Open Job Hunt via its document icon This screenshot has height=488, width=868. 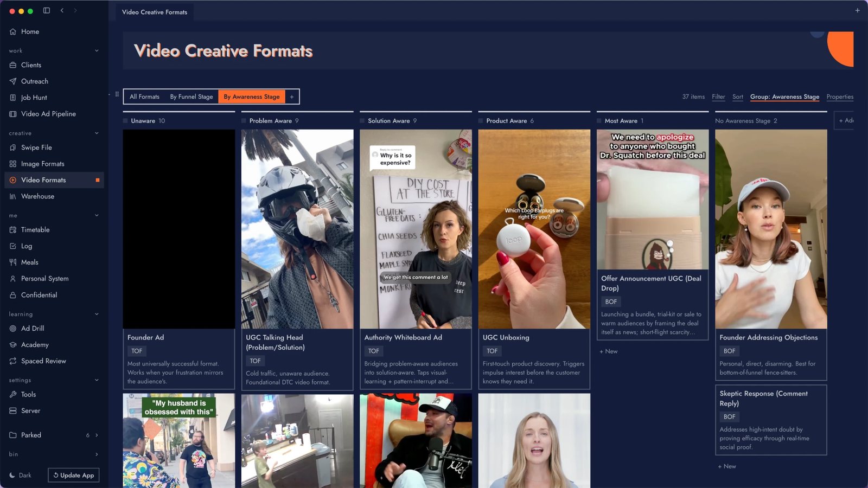(x=13, y=98)
